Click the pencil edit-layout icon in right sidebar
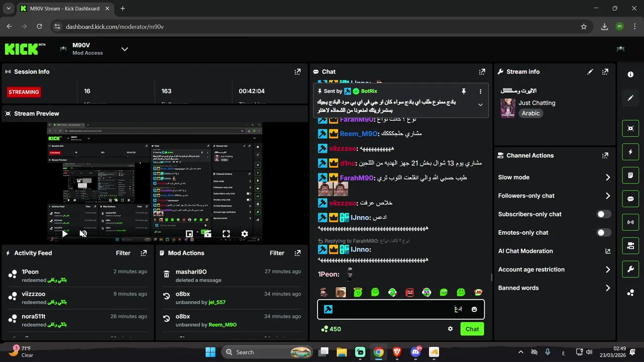 coord(630,98)
